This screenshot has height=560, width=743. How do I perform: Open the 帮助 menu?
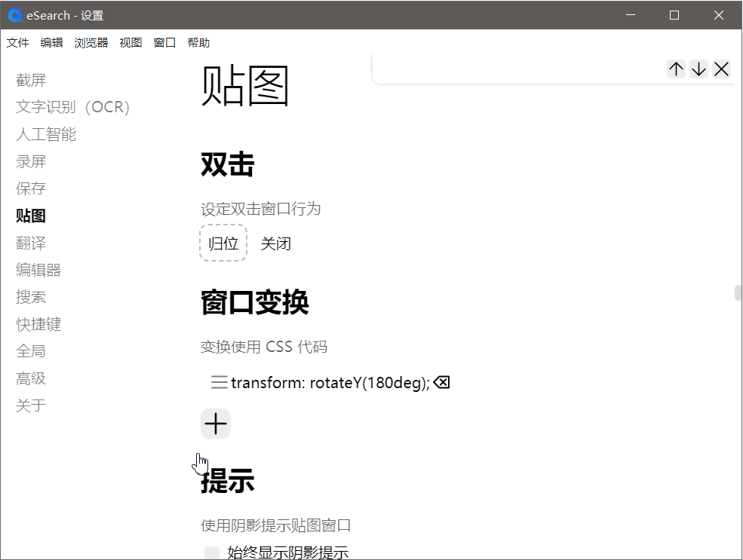click(x=198, y=43)
